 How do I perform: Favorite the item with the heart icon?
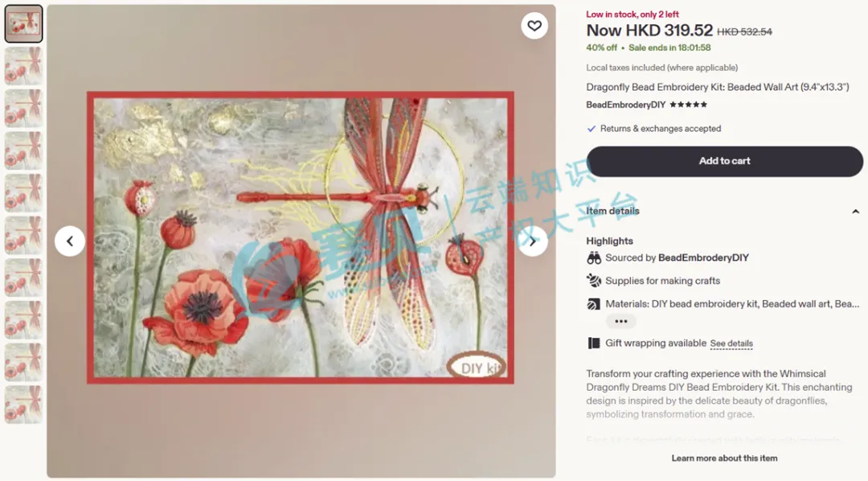(534, 26)
